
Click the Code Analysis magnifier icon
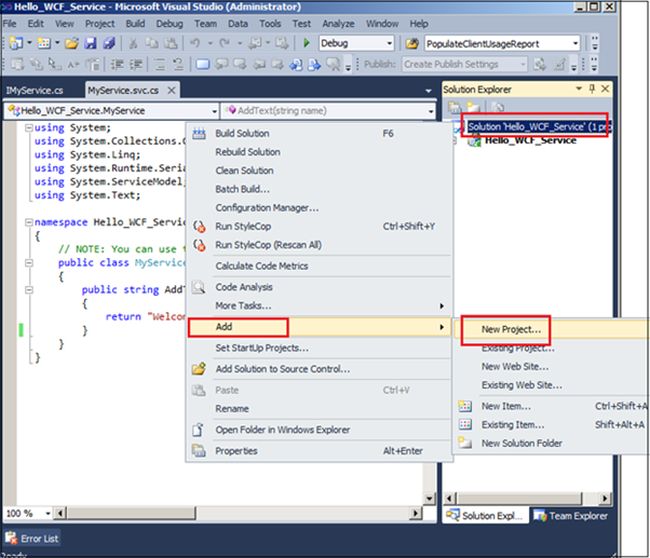tap(199, 287)
